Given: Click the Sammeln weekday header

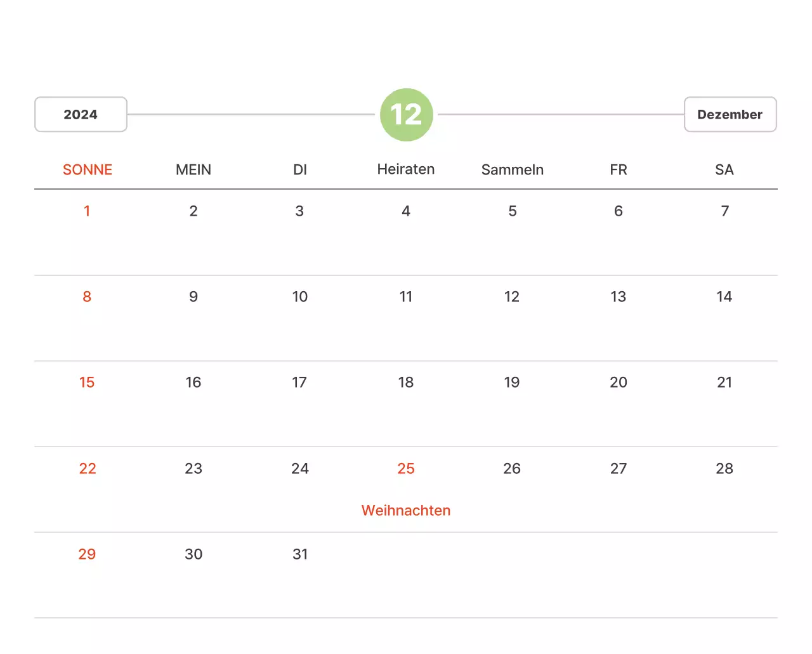Looking at the screenshot, I should [512, 170].
